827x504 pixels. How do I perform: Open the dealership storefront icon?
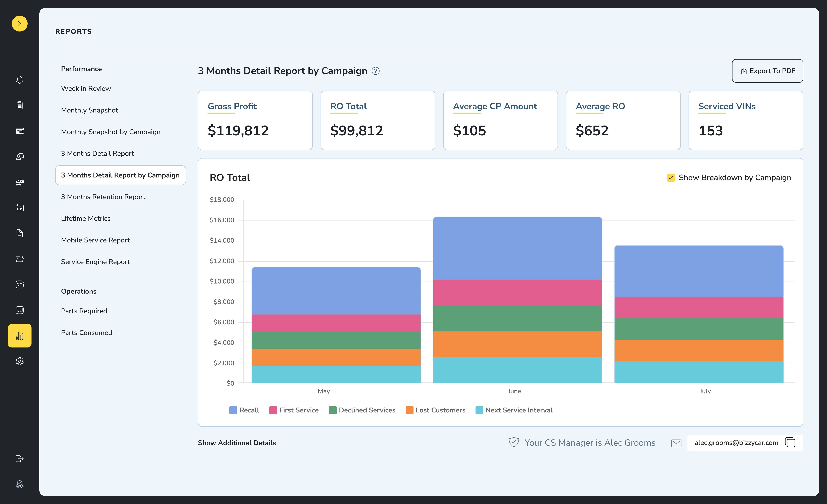[x=20, y=131]
